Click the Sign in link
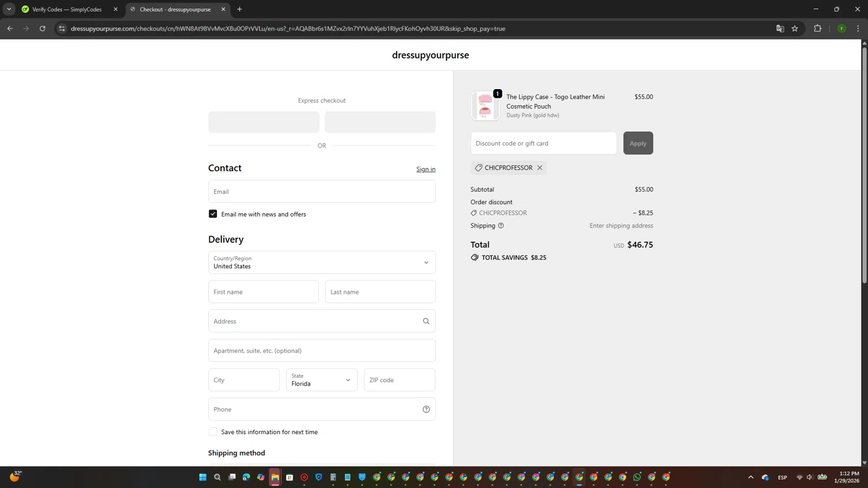The image size is (868, 488). pos(426,169)
